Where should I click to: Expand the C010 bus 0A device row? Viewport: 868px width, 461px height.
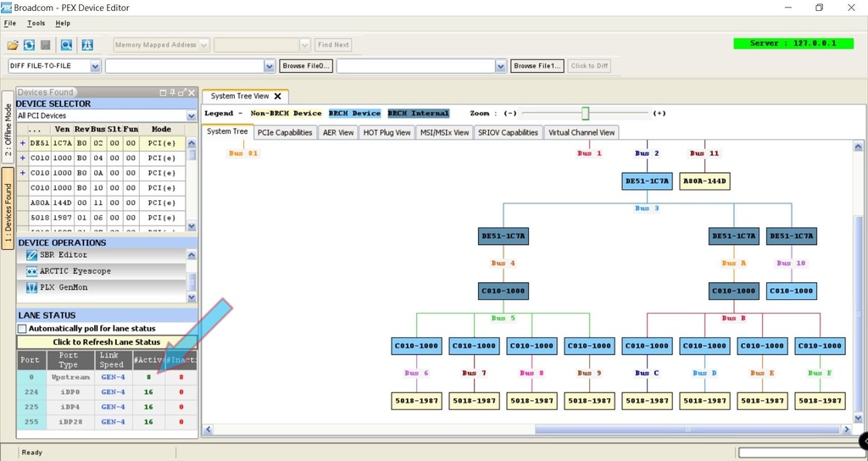point(23,173)
